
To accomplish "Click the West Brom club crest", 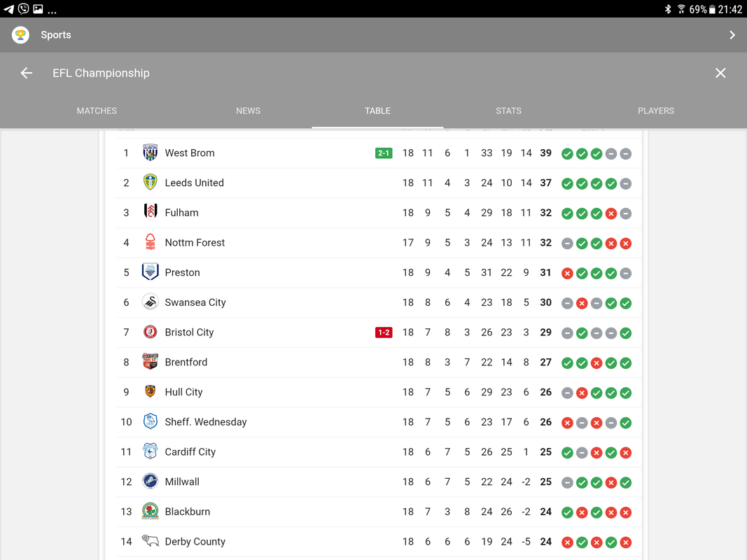I will coord(150,153).
